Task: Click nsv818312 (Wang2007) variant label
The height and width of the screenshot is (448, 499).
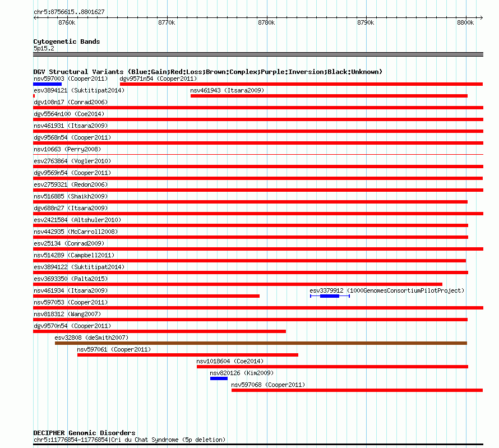Action: tap(67, 314)
